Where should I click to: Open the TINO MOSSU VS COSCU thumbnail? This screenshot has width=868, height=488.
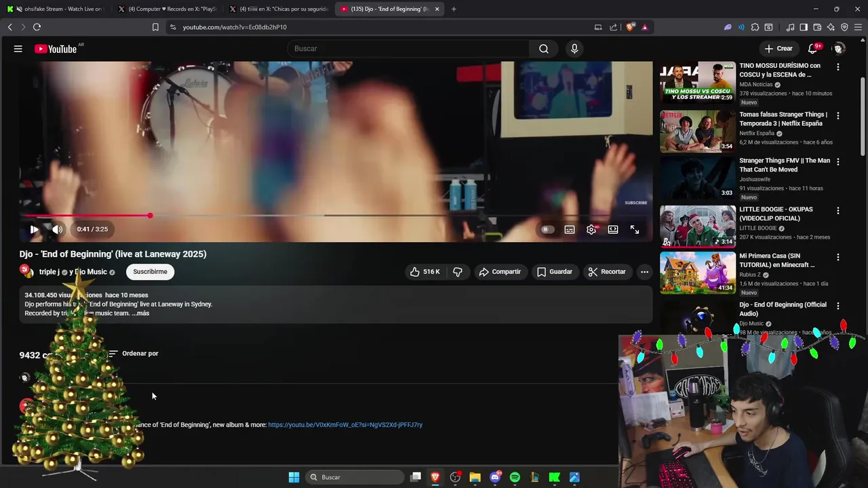pos(698,83)
